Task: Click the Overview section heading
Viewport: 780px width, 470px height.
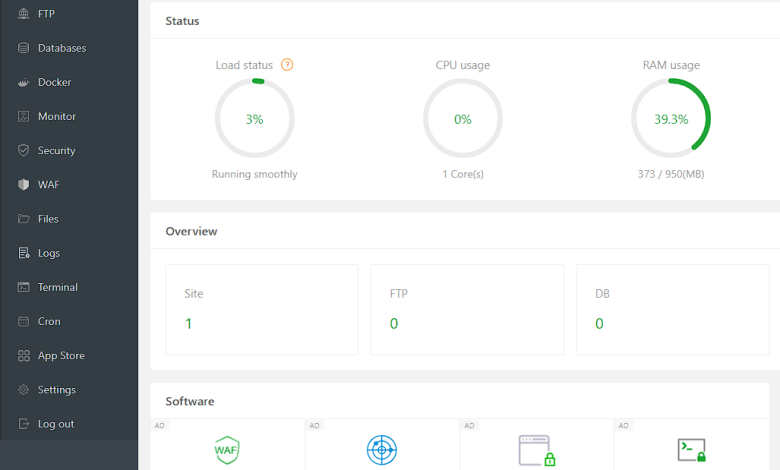Action: (x=191, y=231)
